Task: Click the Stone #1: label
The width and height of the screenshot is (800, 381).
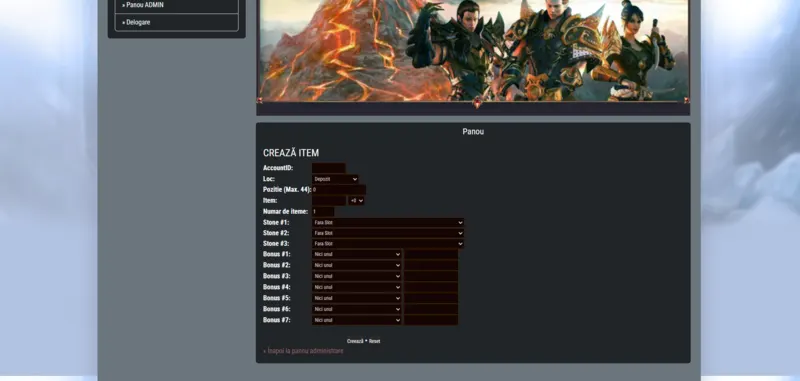Action: [276, 222]
